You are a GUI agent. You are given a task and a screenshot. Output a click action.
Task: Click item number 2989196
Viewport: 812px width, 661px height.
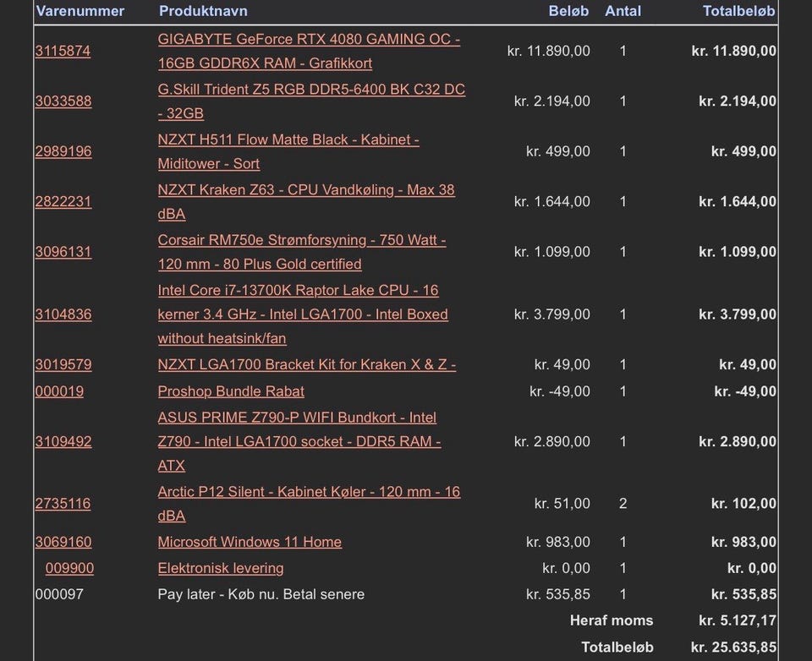[63, 151]
